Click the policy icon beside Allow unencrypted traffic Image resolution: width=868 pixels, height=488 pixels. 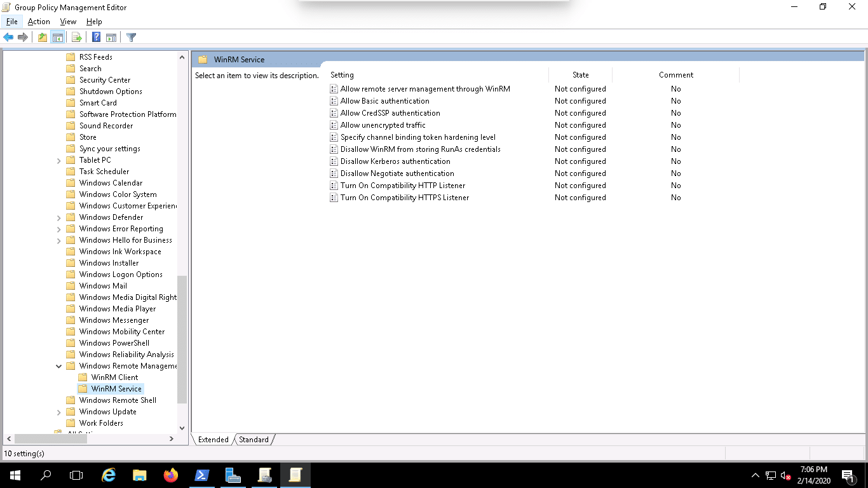tap(334, 125)
